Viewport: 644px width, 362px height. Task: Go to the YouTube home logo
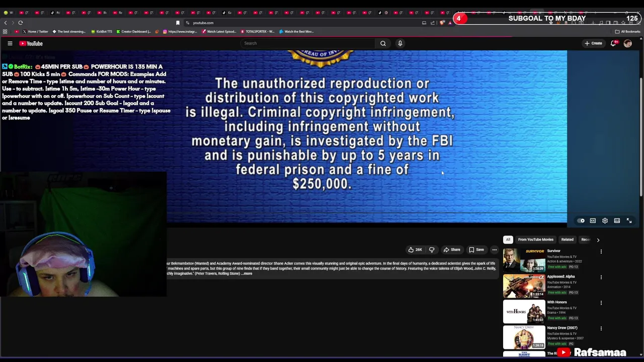click(31, 43)
